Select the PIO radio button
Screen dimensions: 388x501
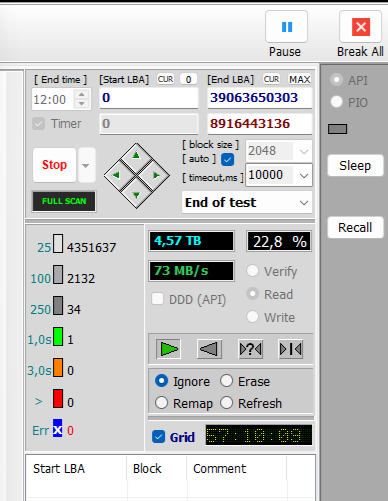coord(336,102)
